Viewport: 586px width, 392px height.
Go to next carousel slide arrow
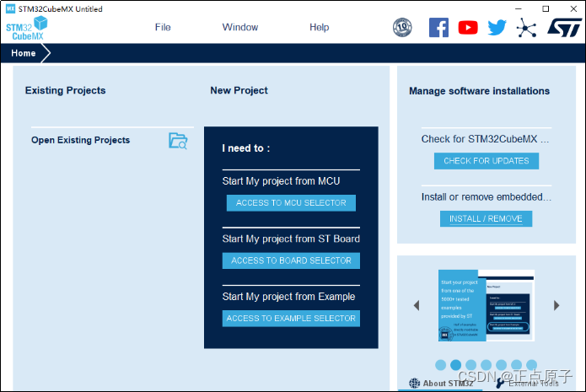pos(556,305)
